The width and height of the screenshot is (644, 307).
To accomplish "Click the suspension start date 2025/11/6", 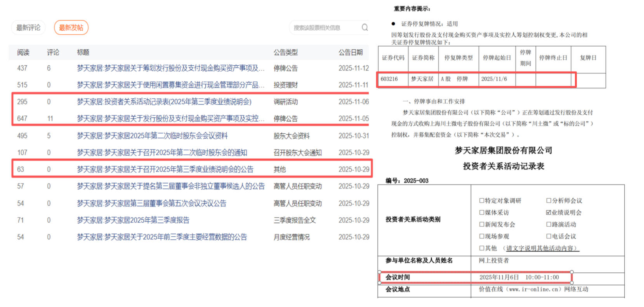I will 494,79.
